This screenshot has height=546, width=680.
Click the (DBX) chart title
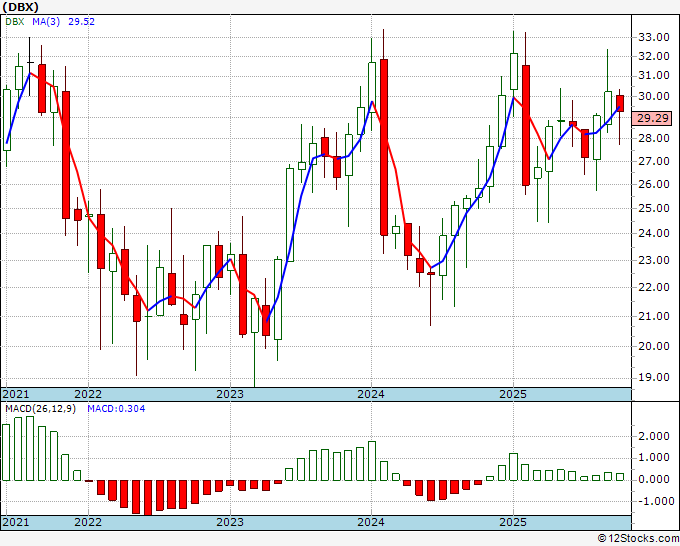point(20,7)
